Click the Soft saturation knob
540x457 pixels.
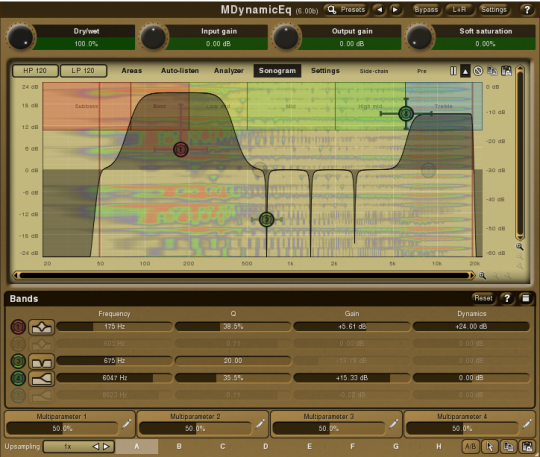coord(419,37)
